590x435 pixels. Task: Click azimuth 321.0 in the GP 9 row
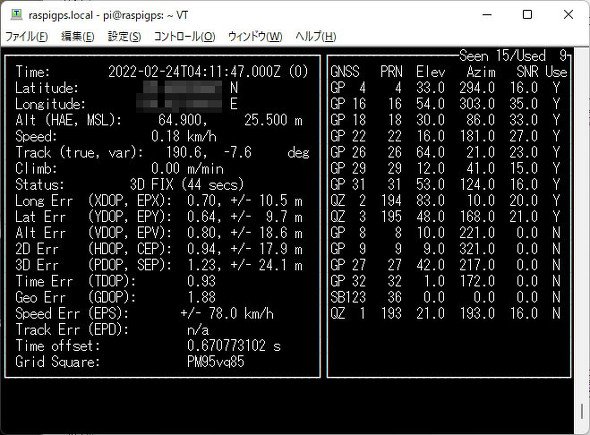[477, 249]
